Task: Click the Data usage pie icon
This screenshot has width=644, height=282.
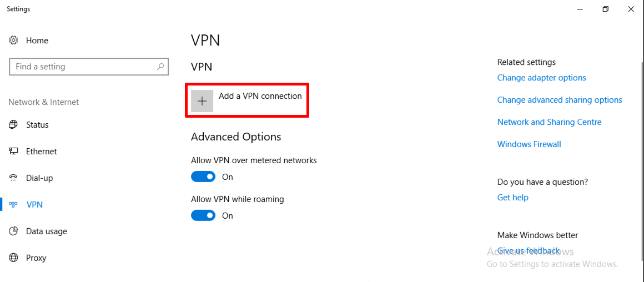Action: pos(13,231)
